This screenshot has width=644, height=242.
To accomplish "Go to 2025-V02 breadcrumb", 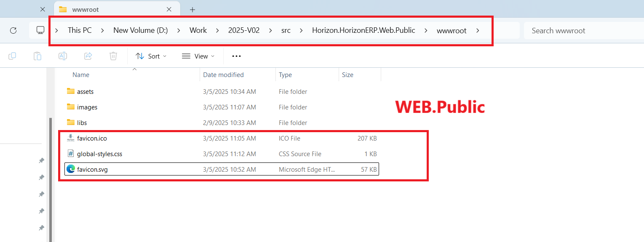I will coord(244,30).
